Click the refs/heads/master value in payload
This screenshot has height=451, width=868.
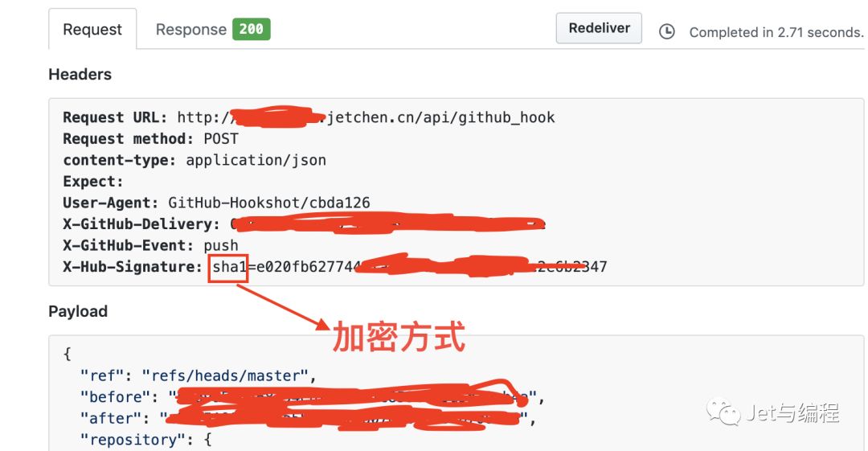[225, 376]
